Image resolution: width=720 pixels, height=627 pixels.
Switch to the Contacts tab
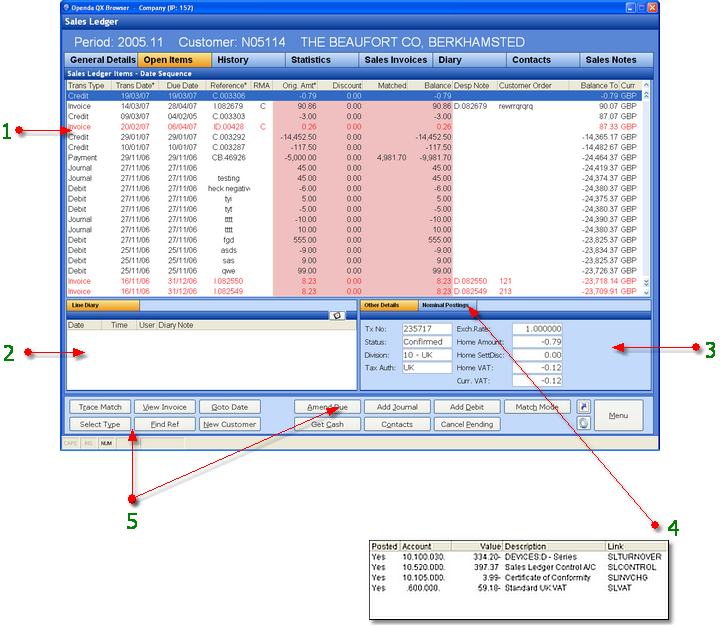543,60
